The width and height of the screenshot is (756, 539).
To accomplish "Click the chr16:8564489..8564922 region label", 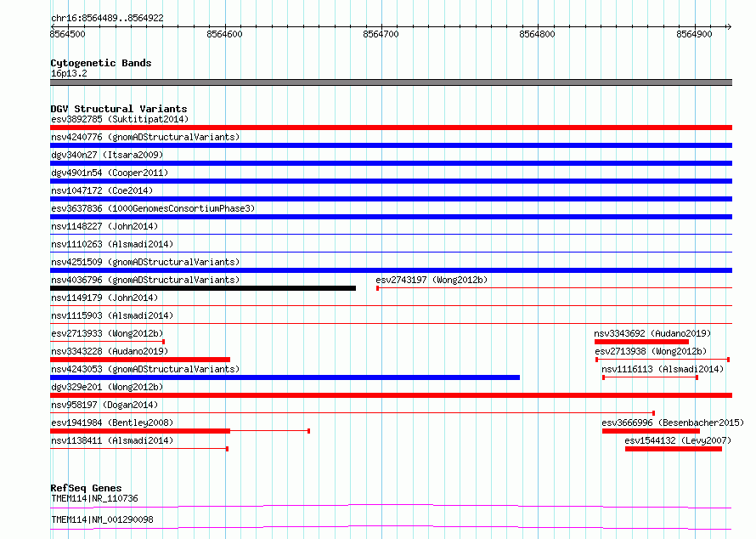I will click(x=107, y=18).
